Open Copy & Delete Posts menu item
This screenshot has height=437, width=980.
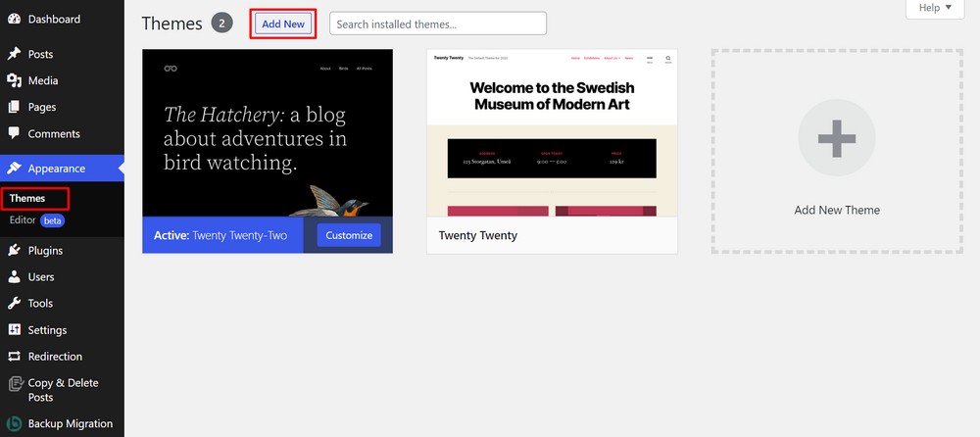pyautogui.click(x=62, y=390)
